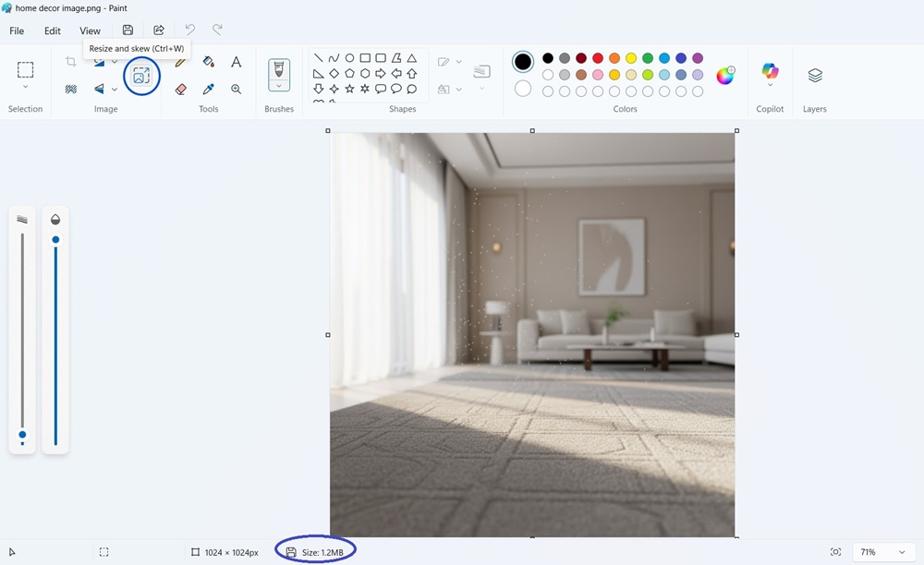Choose the Magnifier tool

click(236, 90)
